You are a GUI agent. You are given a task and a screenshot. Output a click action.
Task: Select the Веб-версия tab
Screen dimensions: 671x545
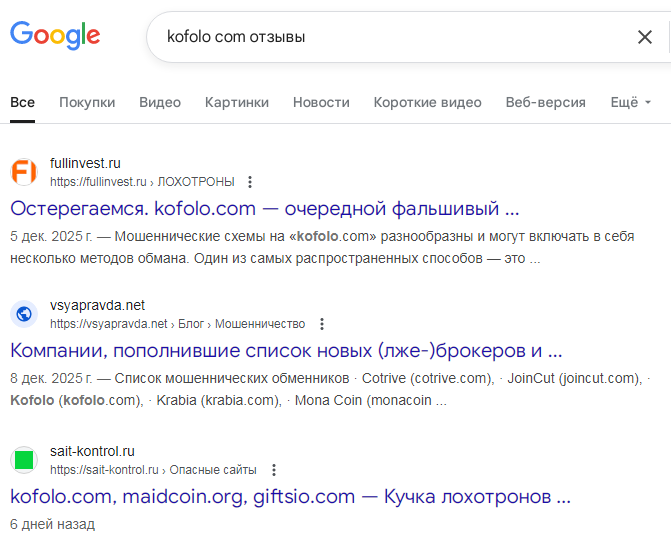545,102
